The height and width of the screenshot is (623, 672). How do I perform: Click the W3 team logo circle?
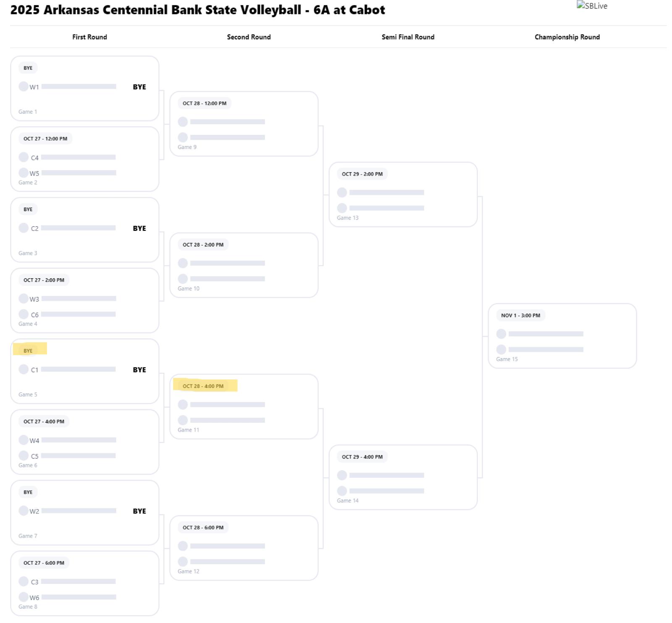point(24,298)
